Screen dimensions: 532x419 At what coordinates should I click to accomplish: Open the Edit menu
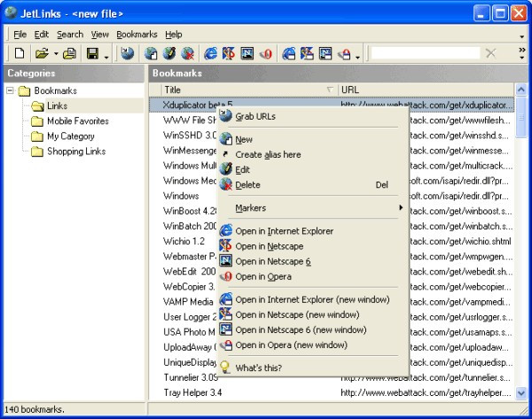point(42,35)
